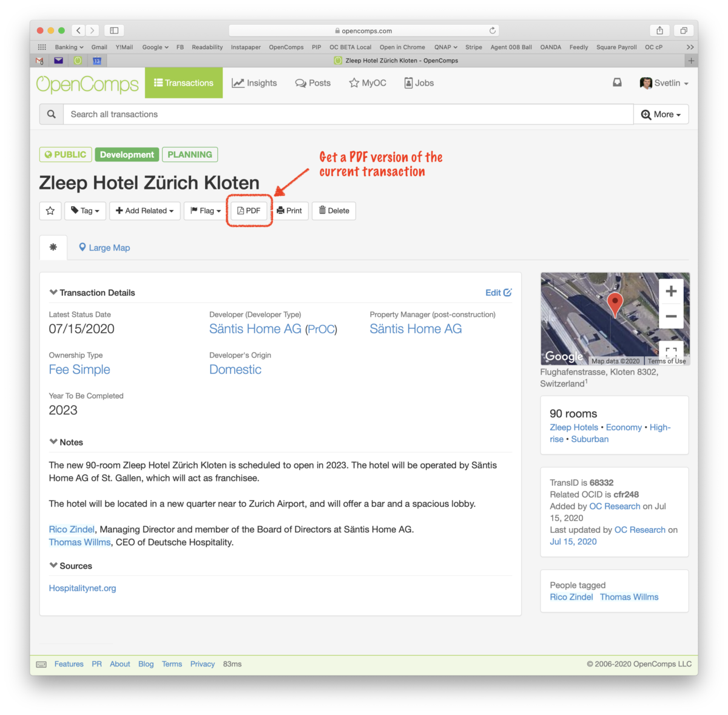Viewport: 728px width, 715px height.
Task: Collapse the Notes section
Action: pos(53,442)
